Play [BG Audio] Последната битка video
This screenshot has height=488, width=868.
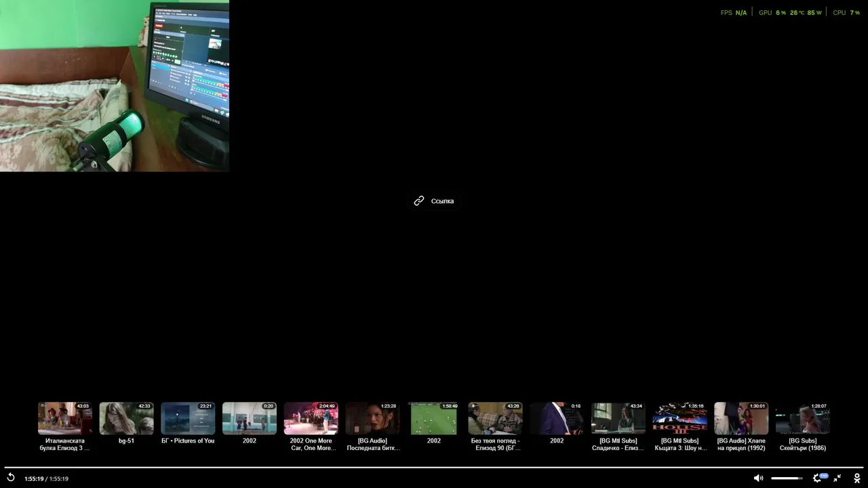pyautogui.click(x=372, y=418)
